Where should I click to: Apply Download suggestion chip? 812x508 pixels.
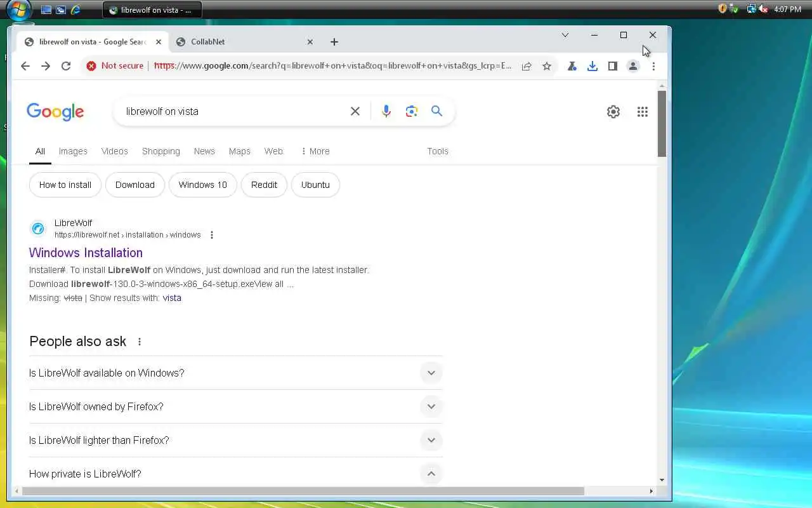click(135, 185)
